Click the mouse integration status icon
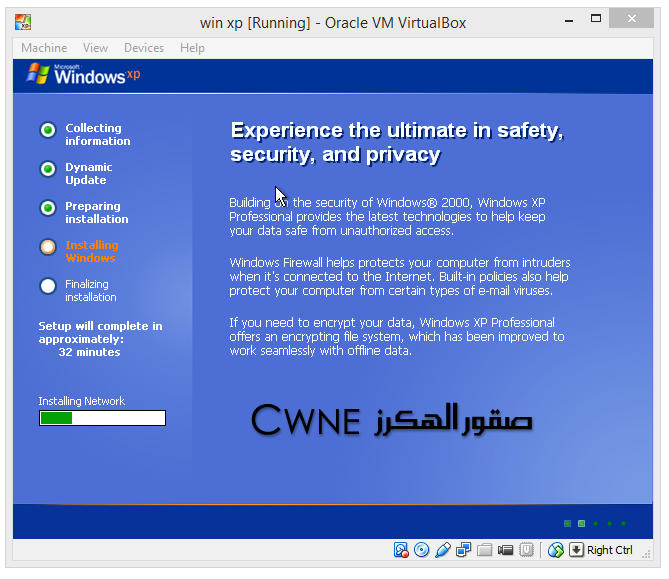The width and height of the screenshot is (669, 579). coord(556,550)
